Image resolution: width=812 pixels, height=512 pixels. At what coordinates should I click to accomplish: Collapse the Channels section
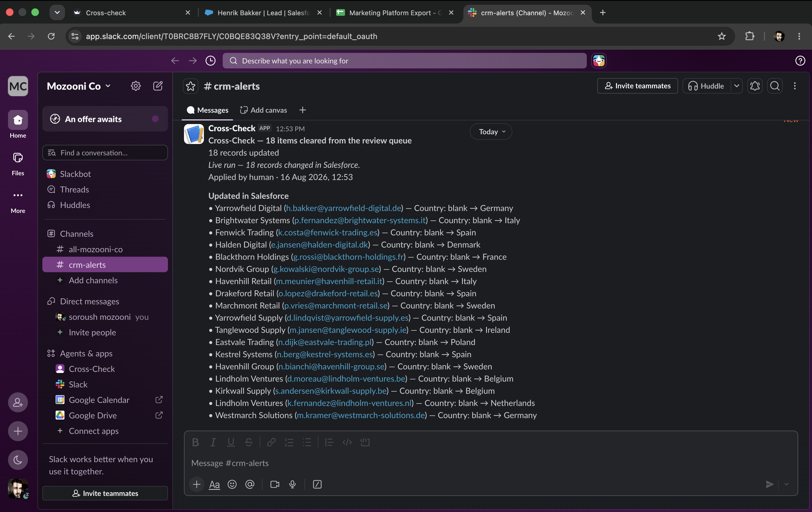pos(77,233)
